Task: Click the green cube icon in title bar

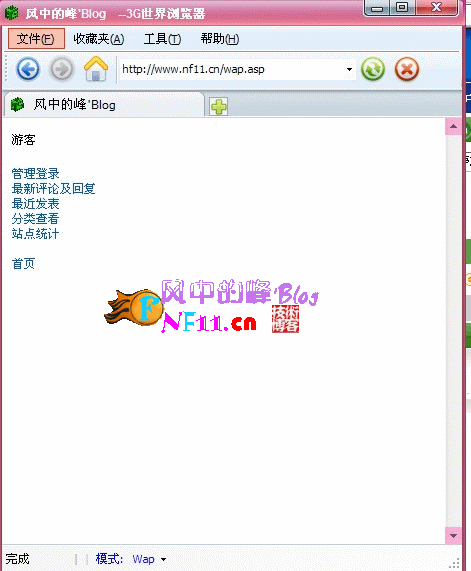Action: (11, 13)
